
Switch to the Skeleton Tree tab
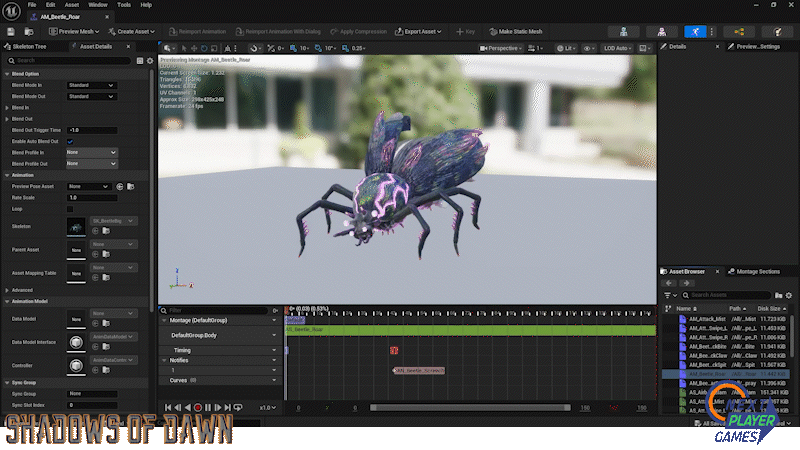26,47
